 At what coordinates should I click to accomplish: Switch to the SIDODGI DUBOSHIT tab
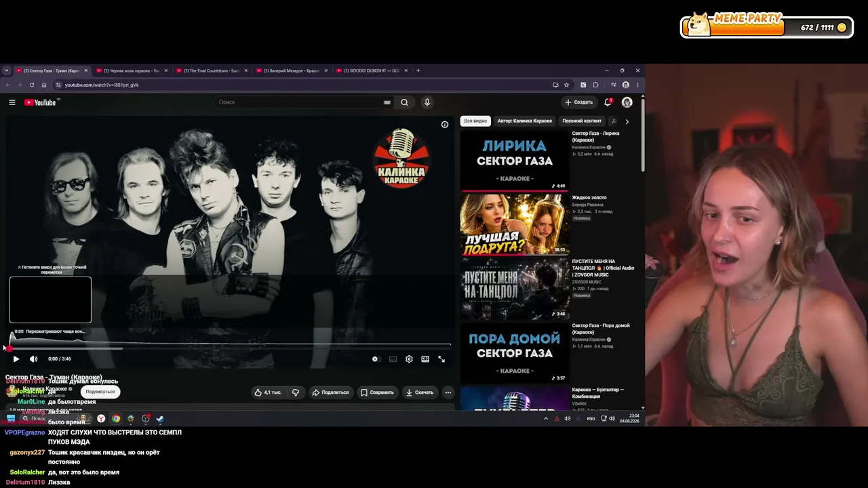click(x=372, y=70)
